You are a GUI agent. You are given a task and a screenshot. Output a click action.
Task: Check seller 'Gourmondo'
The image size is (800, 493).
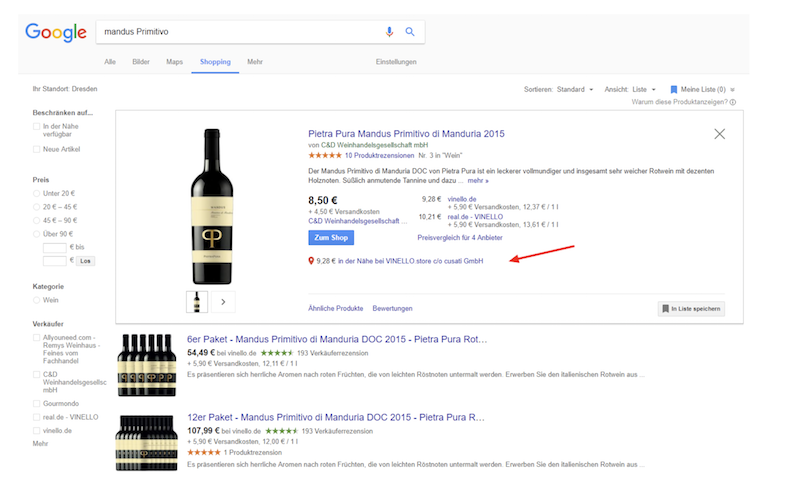(x=36, y=404)
